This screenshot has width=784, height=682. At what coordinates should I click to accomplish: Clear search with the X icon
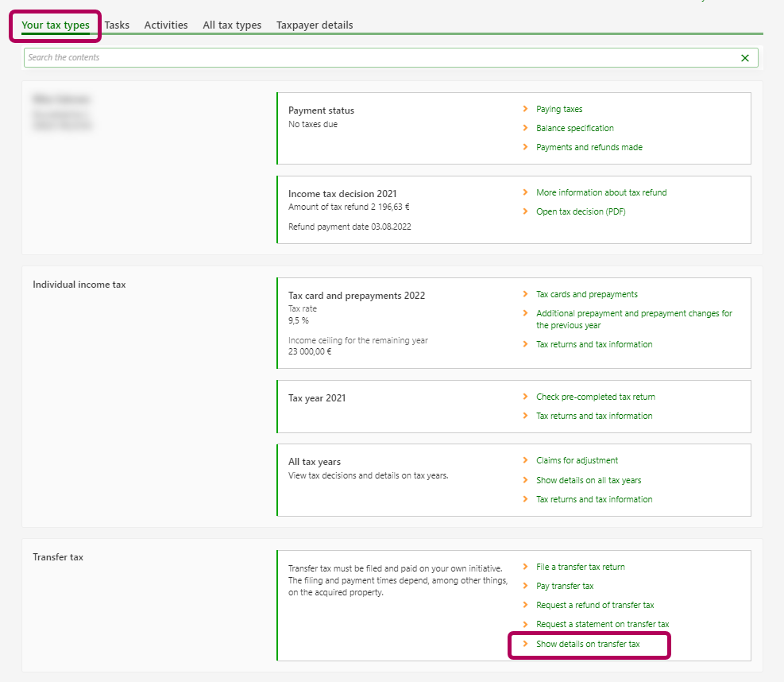click(x=744, y=58)
